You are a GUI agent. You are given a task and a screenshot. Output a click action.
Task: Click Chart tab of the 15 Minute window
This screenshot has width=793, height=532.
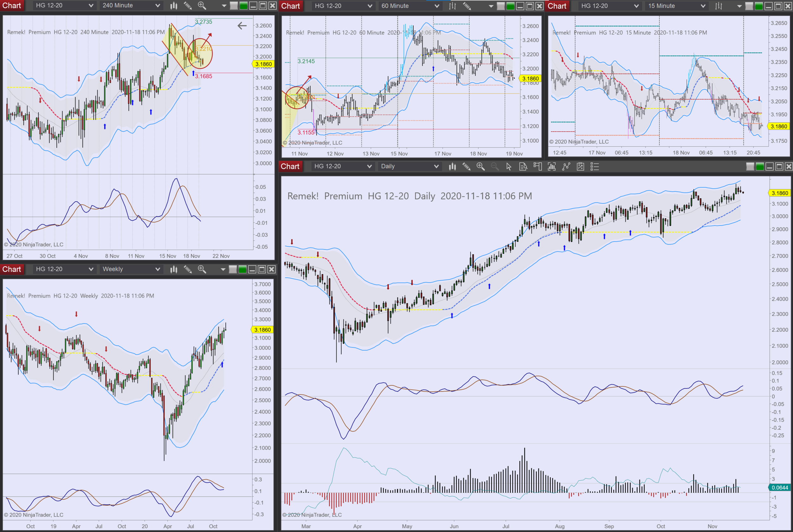pos(557,6)
